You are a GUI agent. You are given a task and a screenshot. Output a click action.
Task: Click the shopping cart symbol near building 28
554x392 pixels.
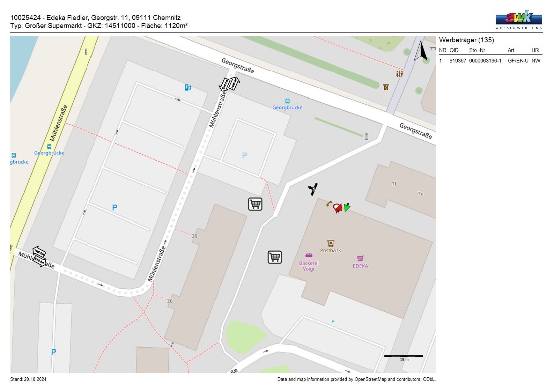(x=255, y=204)
